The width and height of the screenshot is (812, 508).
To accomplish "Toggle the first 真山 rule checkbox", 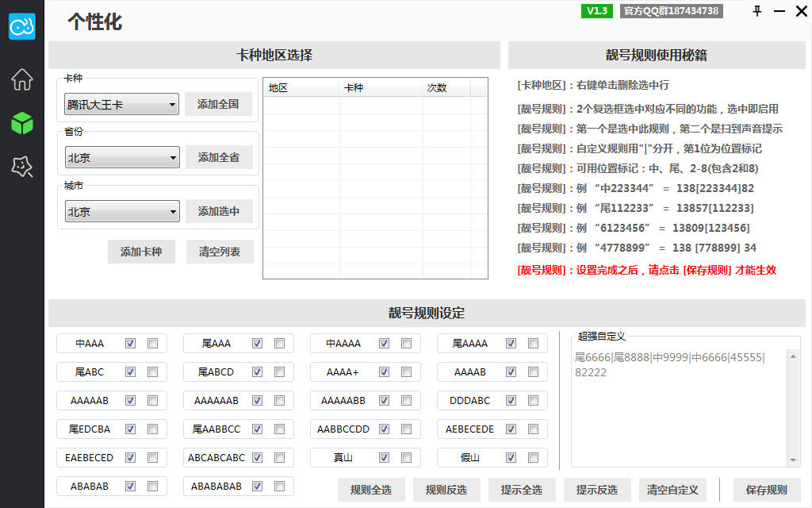I will point(385,458).
